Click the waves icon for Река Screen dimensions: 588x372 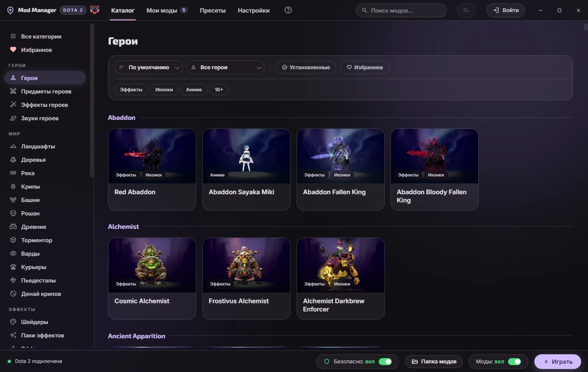tap(13, 173)
